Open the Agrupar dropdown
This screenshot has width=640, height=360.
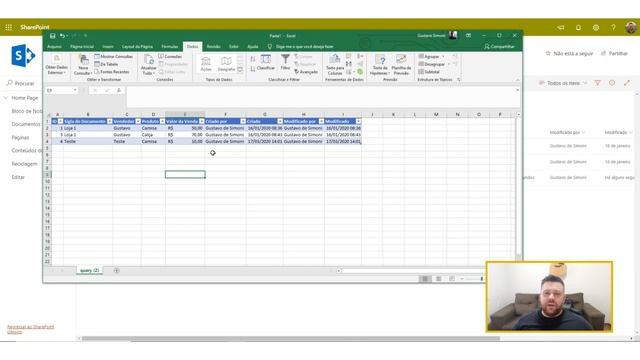[443, 56]
